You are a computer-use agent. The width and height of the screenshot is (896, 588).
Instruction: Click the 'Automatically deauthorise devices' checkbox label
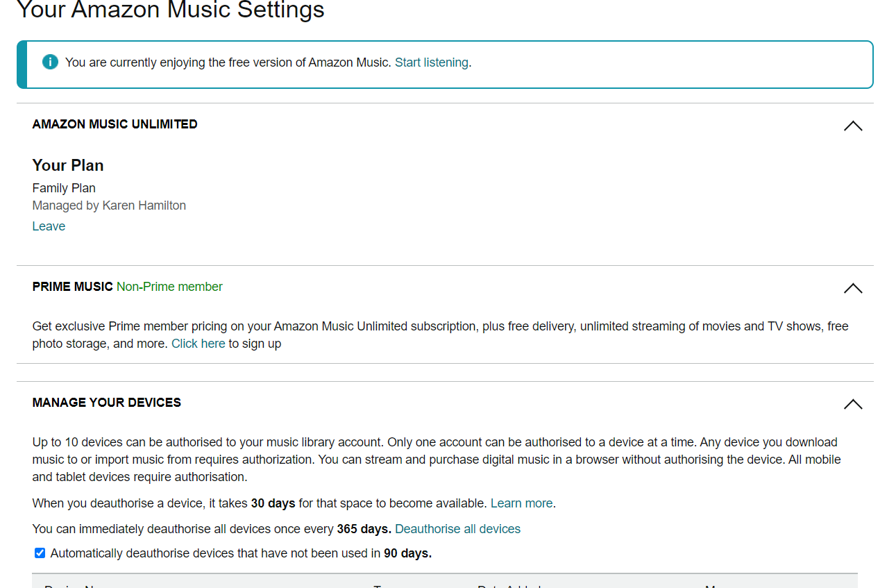click(241, 553)
